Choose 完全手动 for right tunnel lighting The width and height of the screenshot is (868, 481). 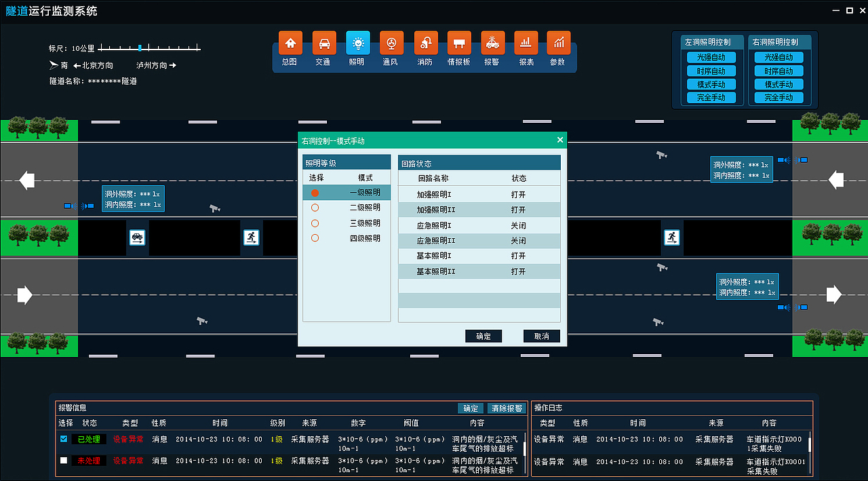click(778, 98)
